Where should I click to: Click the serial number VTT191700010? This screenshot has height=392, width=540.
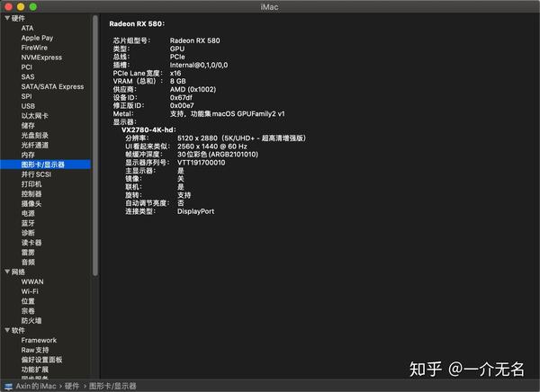click(201, 163)
